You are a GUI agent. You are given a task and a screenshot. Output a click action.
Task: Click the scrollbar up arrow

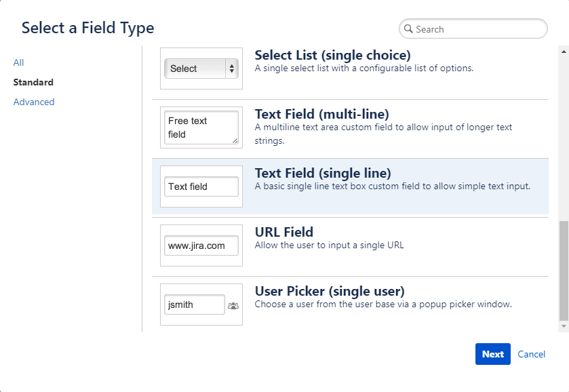click(563, 51)
